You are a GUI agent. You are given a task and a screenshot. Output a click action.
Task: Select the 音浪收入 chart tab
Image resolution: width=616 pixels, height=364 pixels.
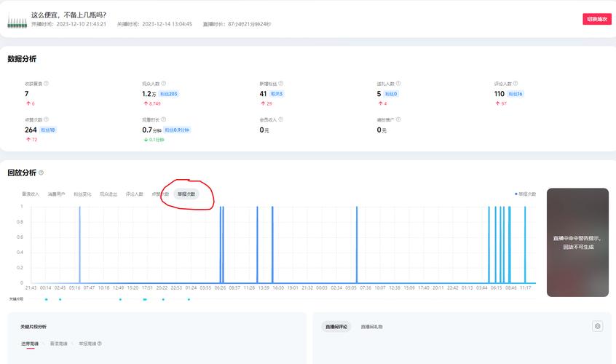click(31, 194)
